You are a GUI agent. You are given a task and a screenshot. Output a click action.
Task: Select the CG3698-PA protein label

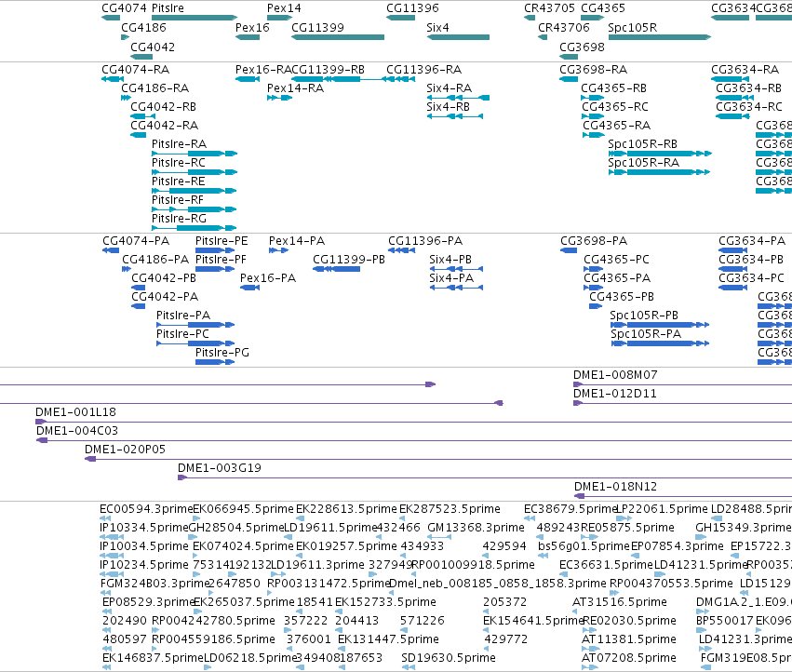click(x=594, y=241)
